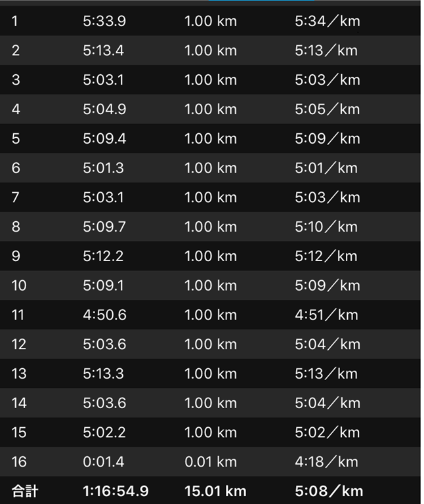Open lap 3 with time 5:03.1
The height and width of the screenshot is (504, 424).
coord(210,79)
